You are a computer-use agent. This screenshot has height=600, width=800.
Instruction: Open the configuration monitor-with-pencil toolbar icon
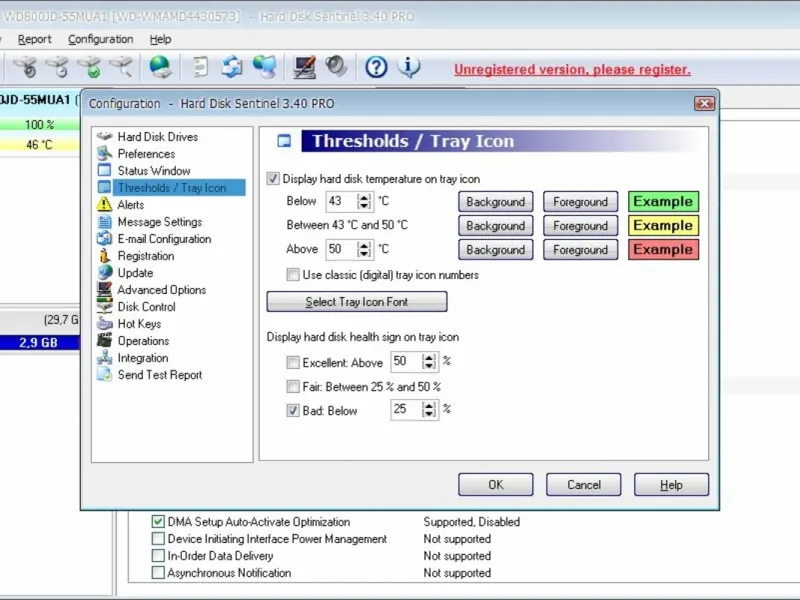click(305, 67)
